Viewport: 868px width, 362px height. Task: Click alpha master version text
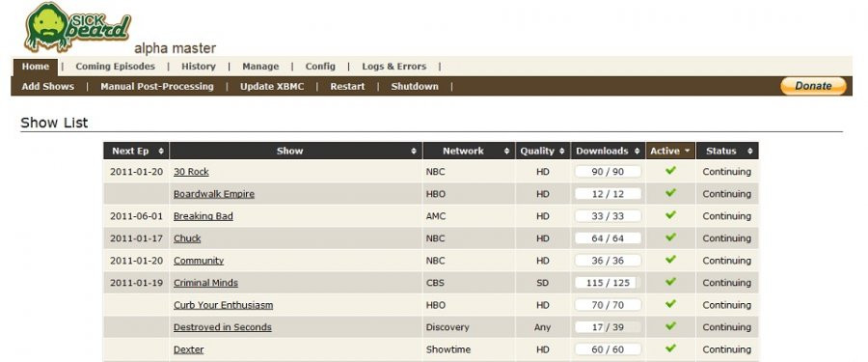click(x=175, y=48)
